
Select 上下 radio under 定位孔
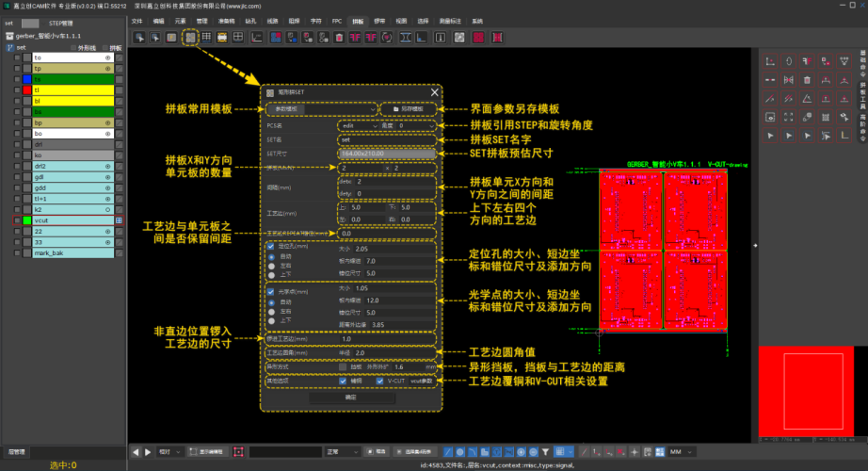(x=271, y=275)
